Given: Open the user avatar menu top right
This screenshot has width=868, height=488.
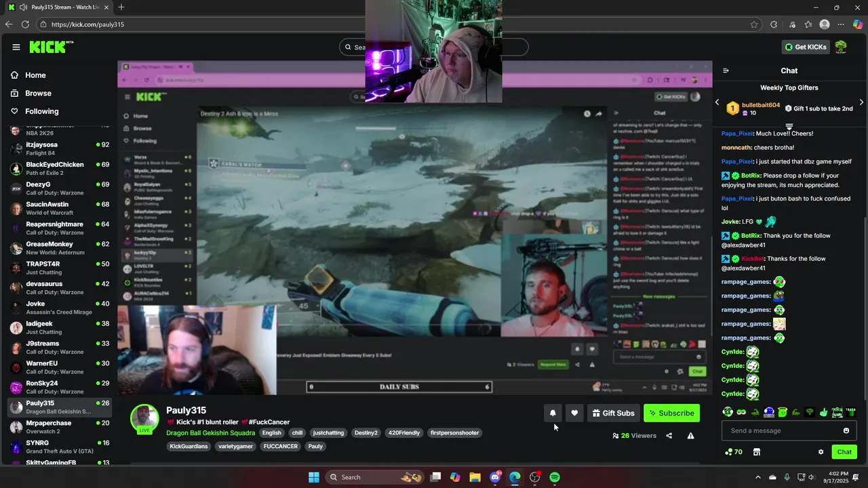Looking at the screenshot, I should [x=841, y=47].
